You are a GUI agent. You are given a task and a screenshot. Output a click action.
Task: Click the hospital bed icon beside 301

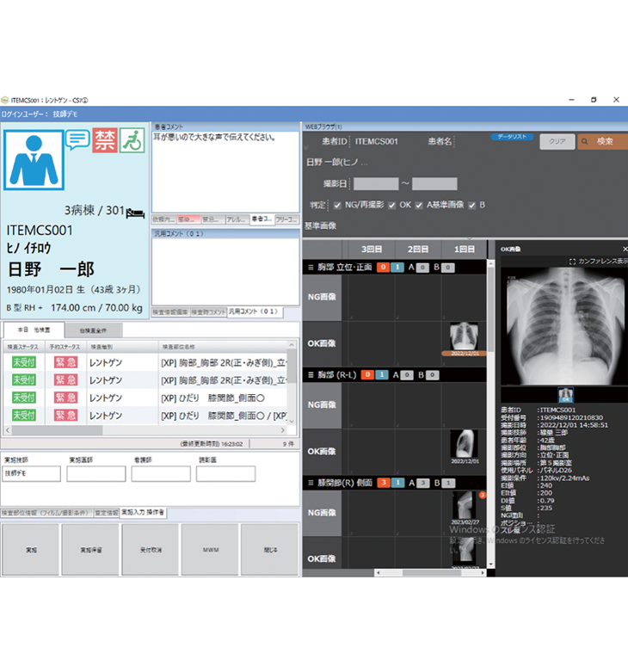pyautogui.click(x=135, y=212)
